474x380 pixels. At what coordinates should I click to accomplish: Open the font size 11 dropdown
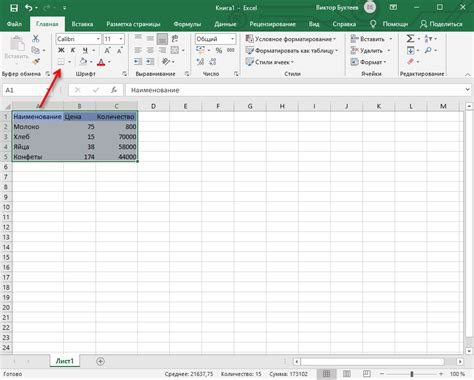coord(121,39)
